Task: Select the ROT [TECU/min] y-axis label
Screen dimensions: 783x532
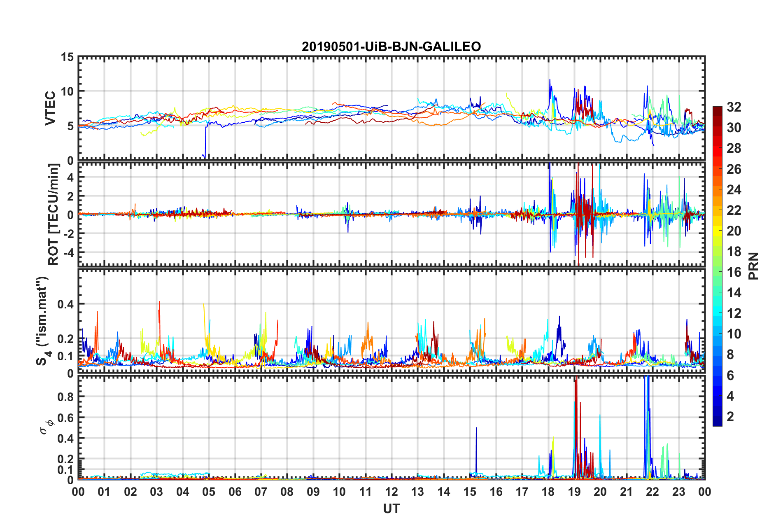Action: [x=54, y=214]
